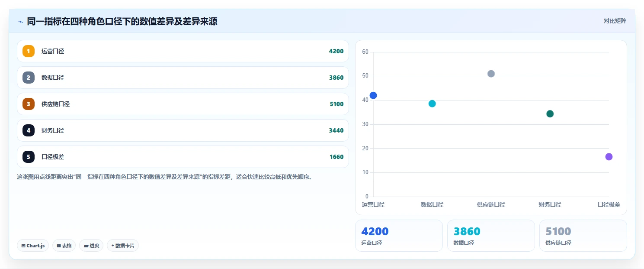Click the 4200 value in list row
The width and height of the screenshot is (644, 269).
(336, 51)
